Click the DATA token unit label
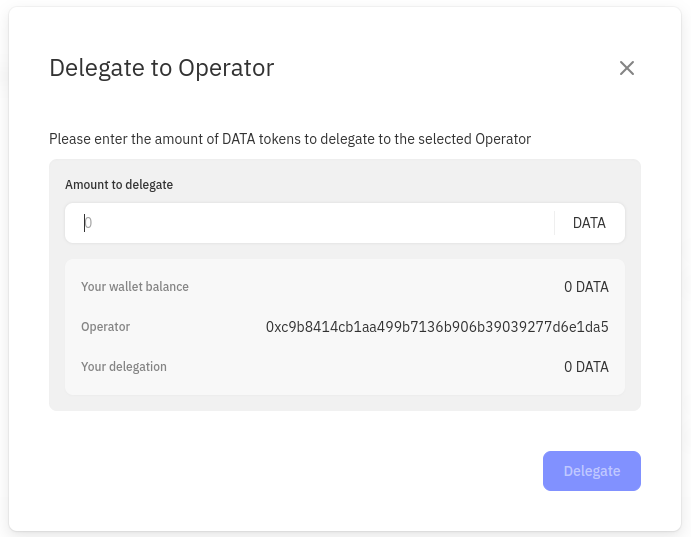The image size is (691, 537). coord(589,223)
